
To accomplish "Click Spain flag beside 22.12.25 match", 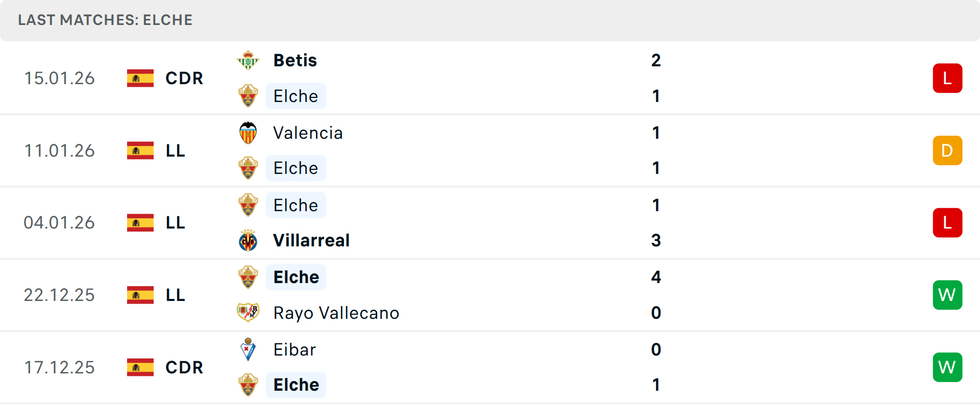I will pyautogui.click(x=140, y=295).
